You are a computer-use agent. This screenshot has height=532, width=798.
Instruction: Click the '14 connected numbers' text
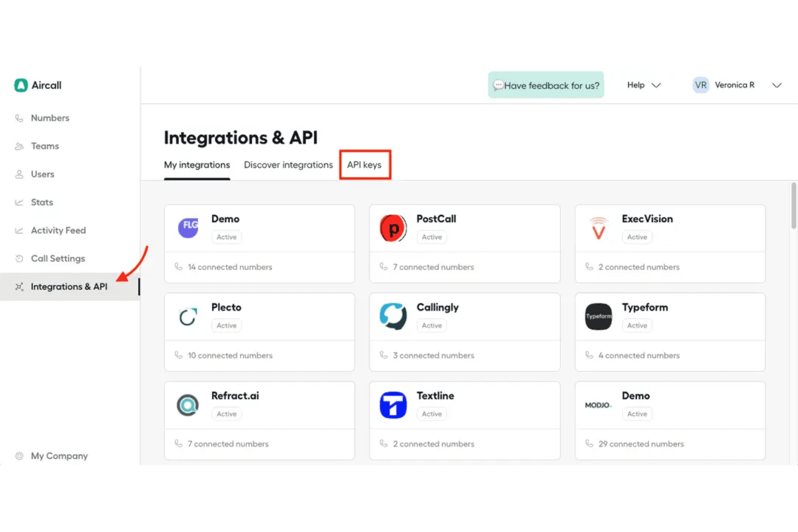(230, 267)
